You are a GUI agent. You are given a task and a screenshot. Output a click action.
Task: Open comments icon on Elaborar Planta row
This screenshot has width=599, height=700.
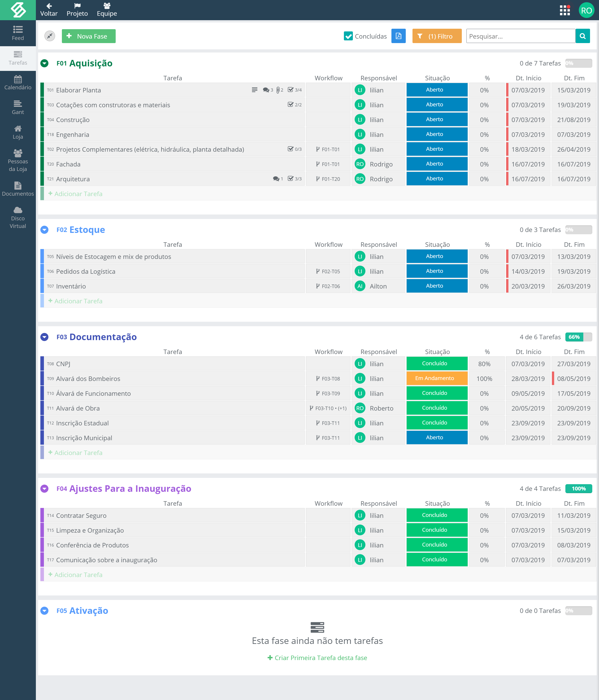(x=268, y=90)
